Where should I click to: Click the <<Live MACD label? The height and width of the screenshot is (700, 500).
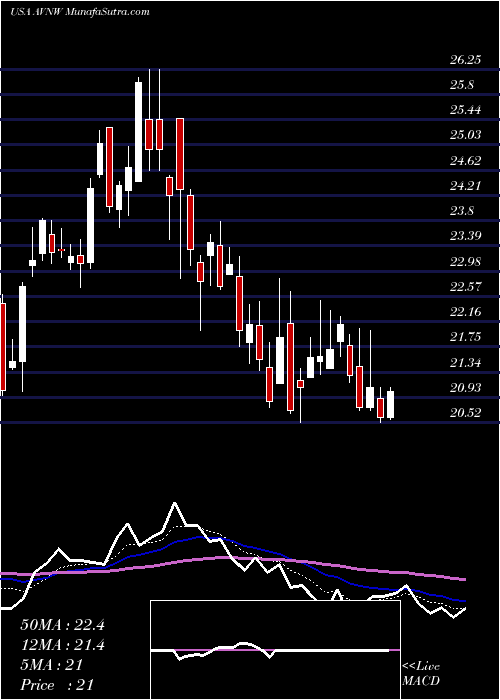421,674
